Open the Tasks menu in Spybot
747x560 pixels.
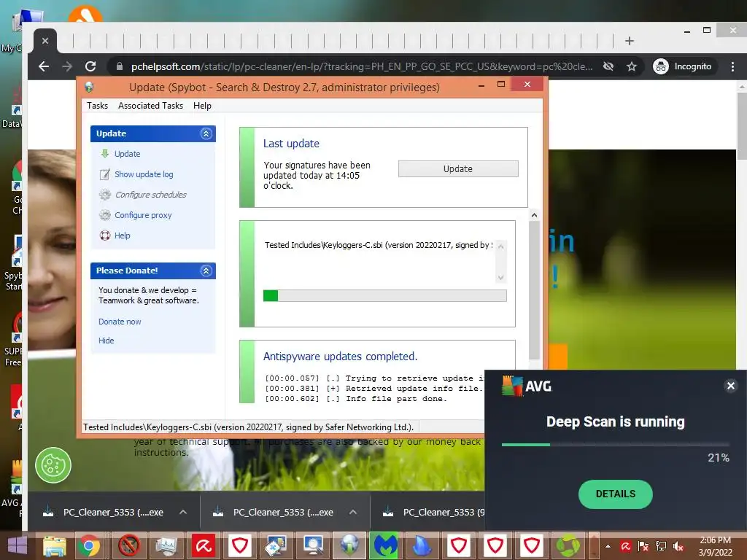97,106
